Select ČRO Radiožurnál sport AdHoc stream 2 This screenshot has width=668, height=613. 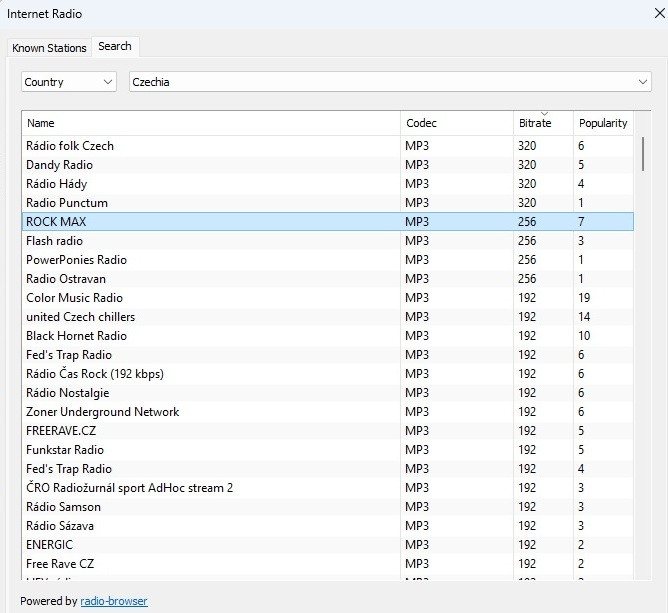pyautogui.click(x=328, y=487)
